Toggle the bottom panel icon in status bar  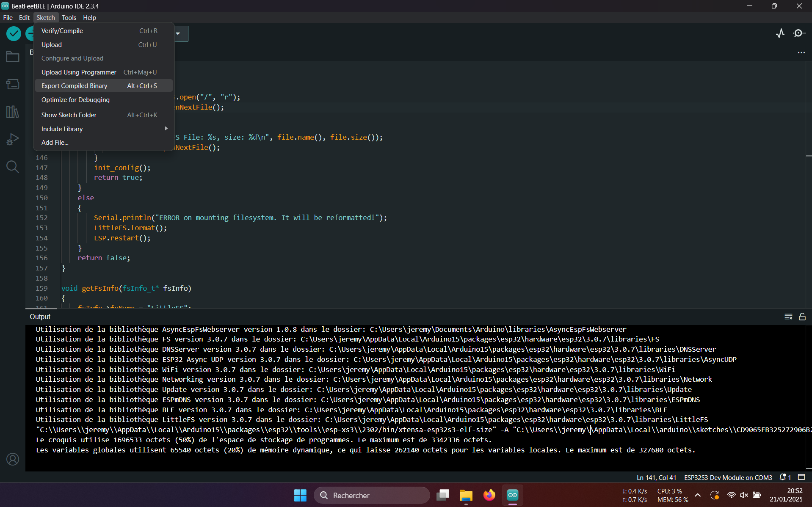click(801, 477)
